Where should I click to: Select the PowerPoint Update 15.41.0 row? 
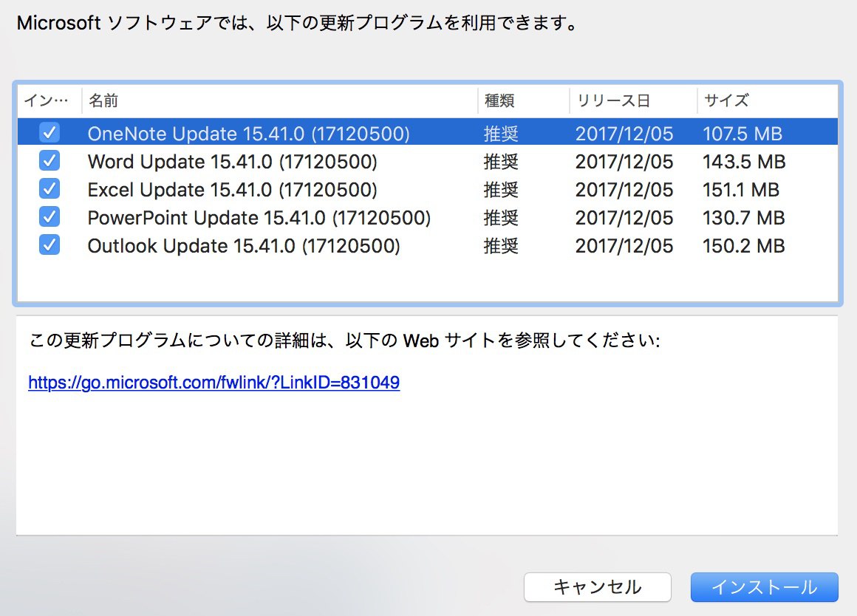coord(428,218)
